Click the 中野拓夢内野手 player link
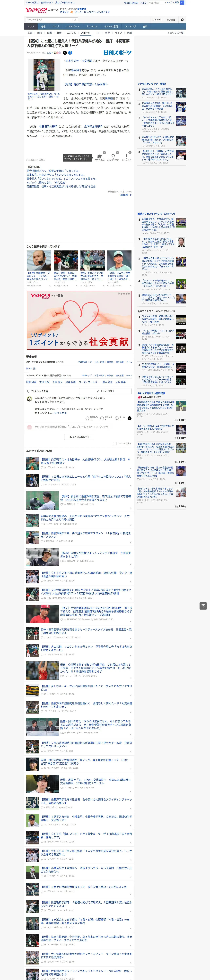 click(48, 127)
